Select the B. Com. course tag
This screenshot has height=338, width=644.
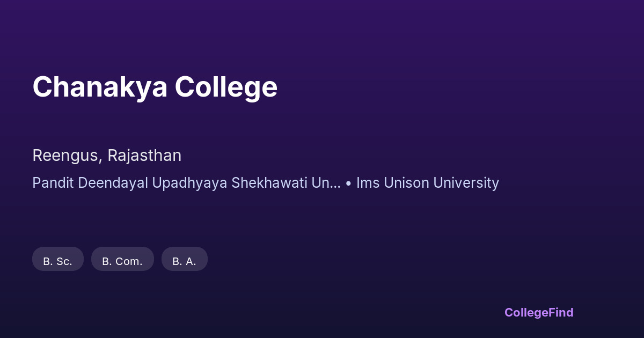[x=122, y=261]
